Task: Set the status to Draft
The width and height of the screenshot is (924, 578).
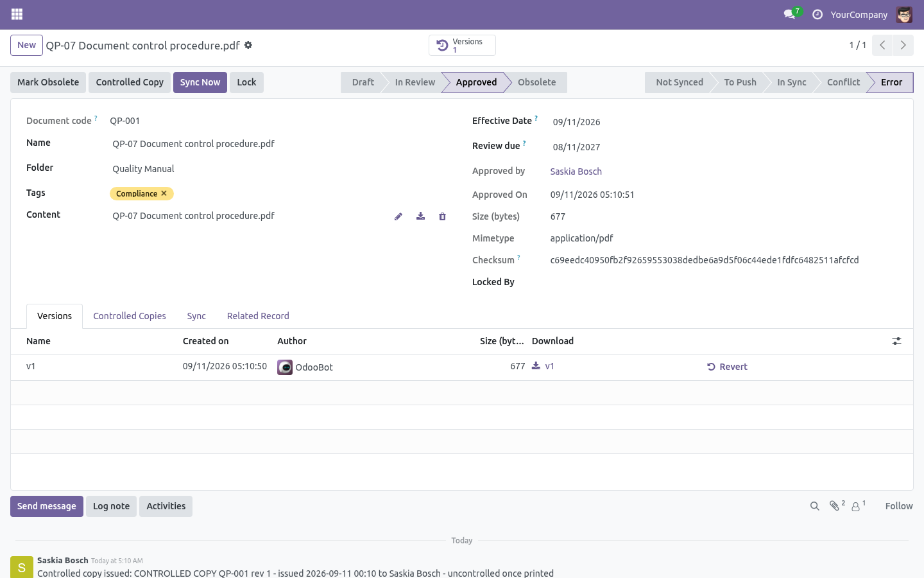Action: 363,82
